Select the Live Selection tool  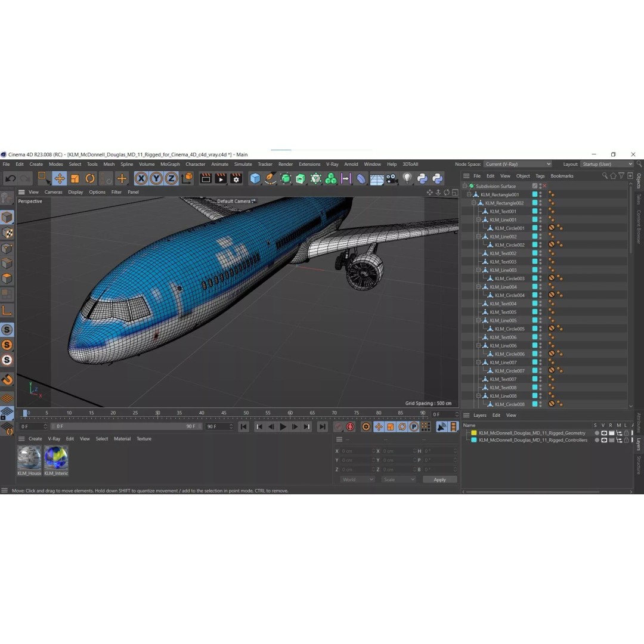pyautogui.click(x=43, y=178)
